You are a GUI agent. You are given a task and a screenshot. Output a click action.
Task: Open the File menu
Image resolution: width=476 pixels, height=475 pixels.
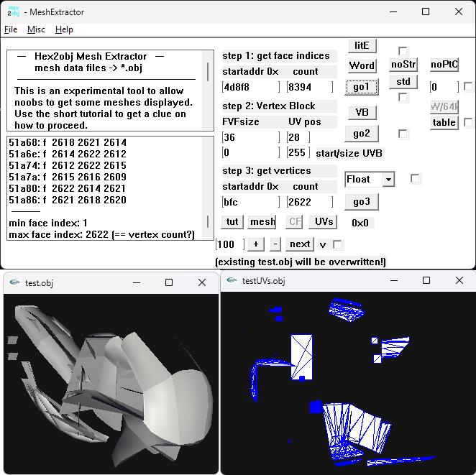tap(11, 29)
